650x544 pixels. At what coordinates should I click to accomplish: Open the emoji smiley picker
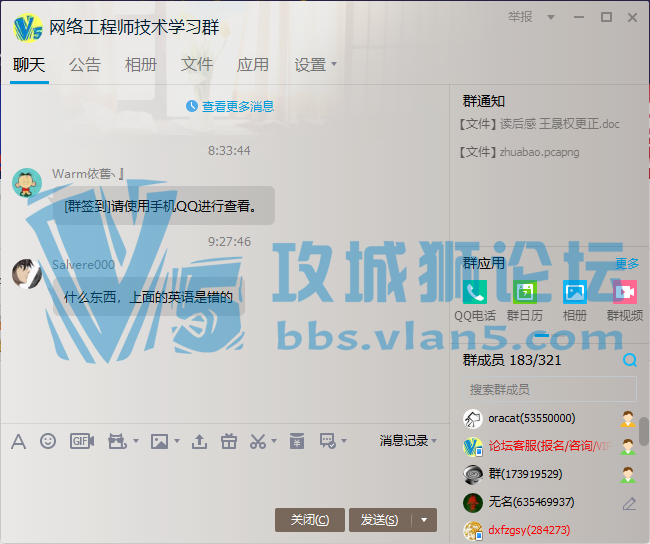click(48, 441)
